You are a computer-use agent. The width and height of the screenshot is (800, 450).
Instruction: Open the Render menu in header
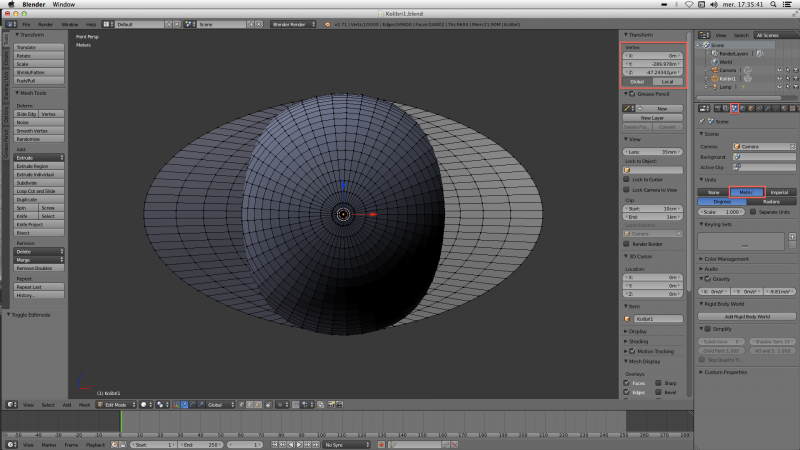(45, 24)
